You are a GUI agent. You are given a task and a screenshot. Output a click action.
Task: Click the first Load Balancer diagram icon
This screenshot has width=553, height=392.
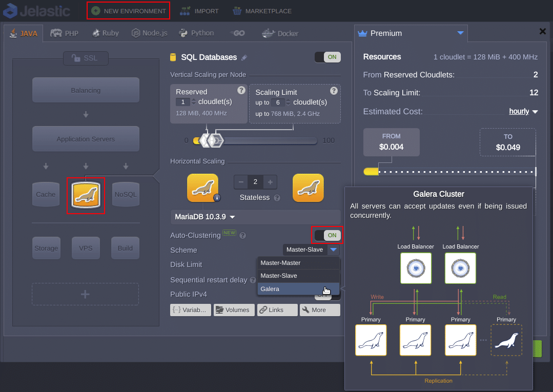tap(416, 269)
